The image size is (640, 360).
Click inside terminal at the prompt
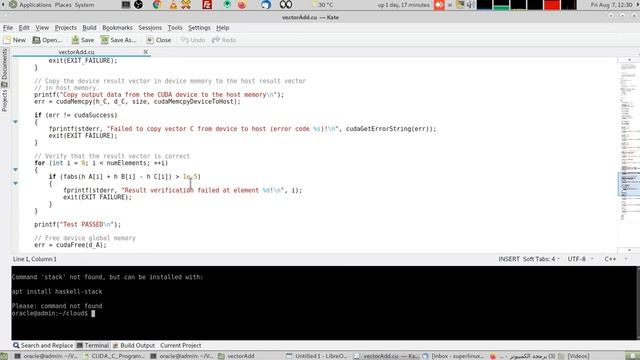click(93, 313)
